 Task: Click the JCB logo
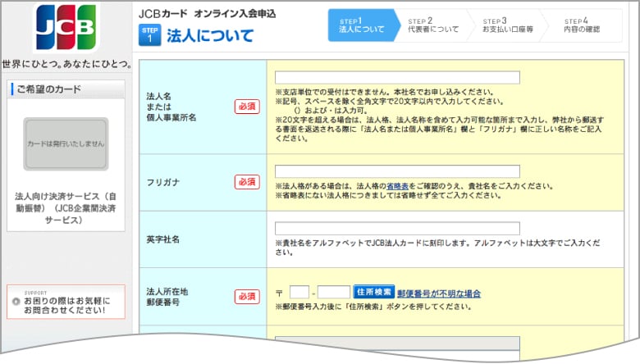[x=65, y=30]
